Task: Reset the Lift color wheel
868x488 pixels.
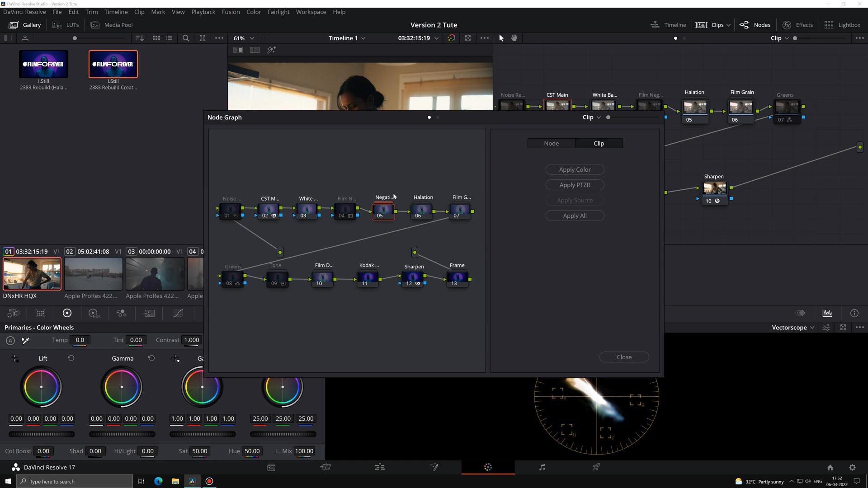Action: coord(71,358)
